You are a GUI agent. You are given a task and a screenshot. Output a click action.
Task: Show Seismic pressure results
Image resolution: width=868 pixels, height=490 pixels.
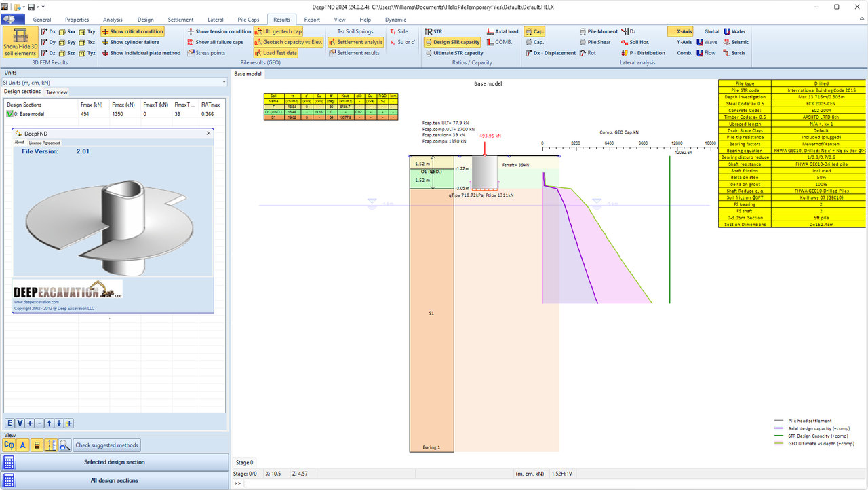tap(736, 42)
